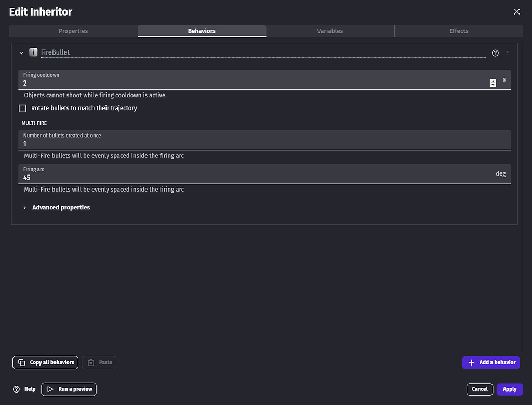Click the FireBullet behavior type icon
Image resolution: width=532 pixels, height=405 pixels.
tap(33, 52)
